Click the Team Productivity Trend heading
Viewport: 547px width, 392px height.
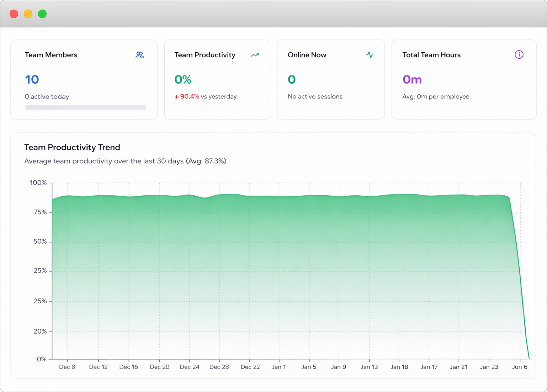72,147
